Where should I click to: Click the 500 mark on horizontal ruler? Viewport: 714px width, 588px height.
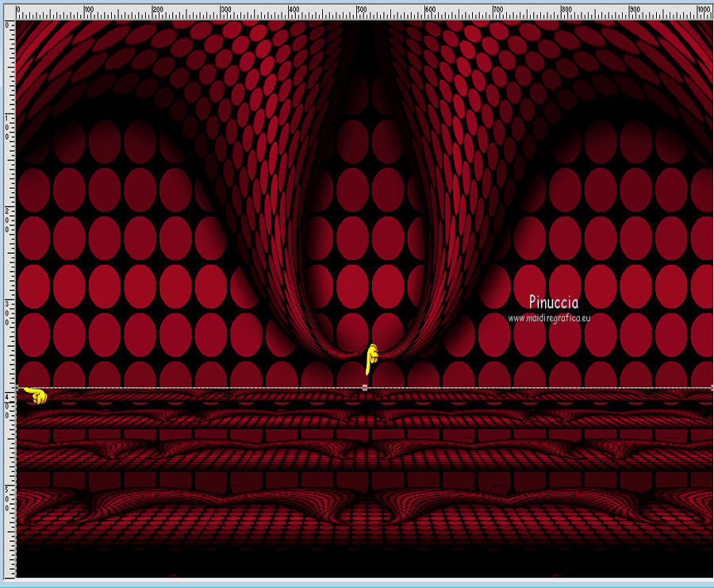(x=360, y=11)
